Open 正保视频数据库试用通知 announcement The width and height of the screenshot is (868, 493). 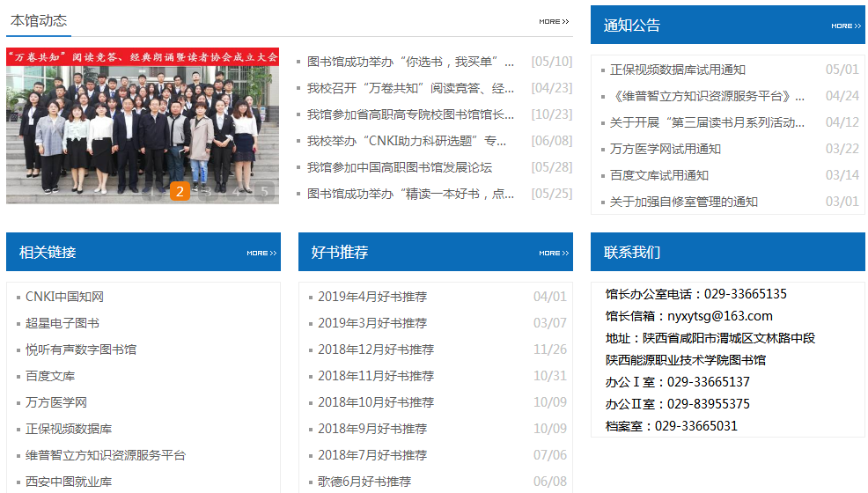(x=678, y=70)
